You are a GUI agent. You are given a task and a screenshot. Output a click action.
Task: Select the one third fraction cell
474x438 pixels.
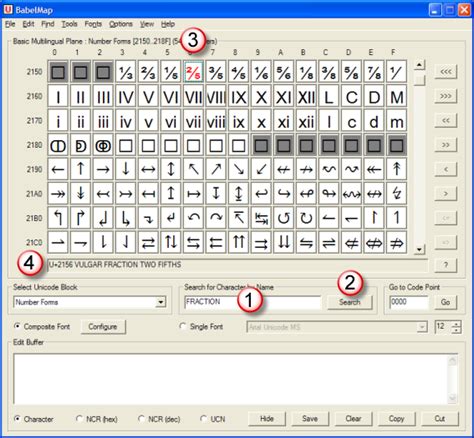pyautogui.click(x=126, y=72)
